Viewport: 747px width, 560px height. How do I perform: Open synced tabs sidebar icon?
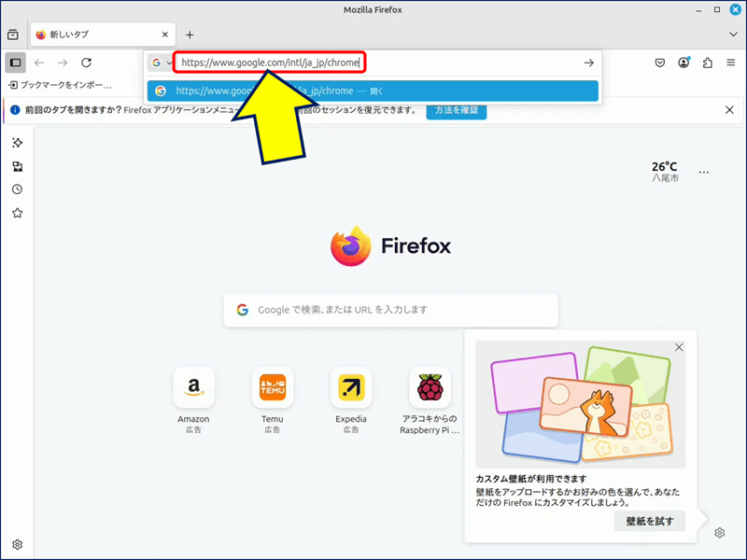[17, 166]
